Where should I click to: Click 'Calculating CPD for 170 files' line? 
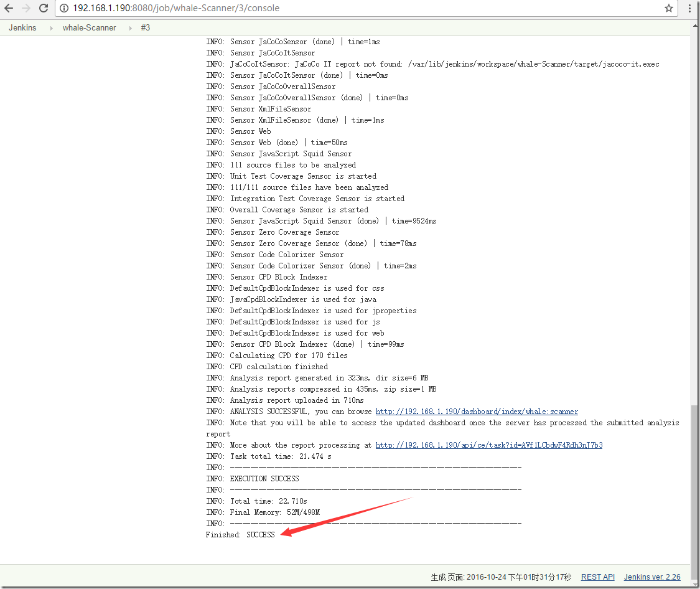tap(277, 356)
